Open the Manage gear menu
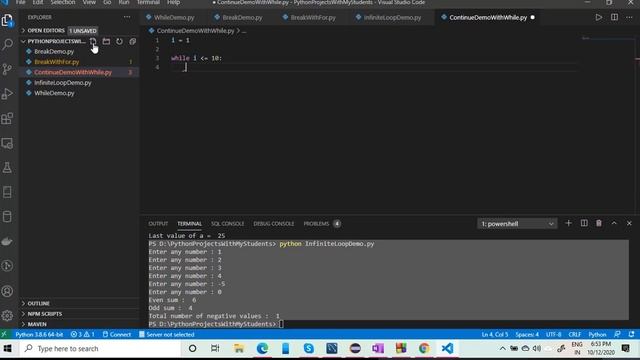 7,316
